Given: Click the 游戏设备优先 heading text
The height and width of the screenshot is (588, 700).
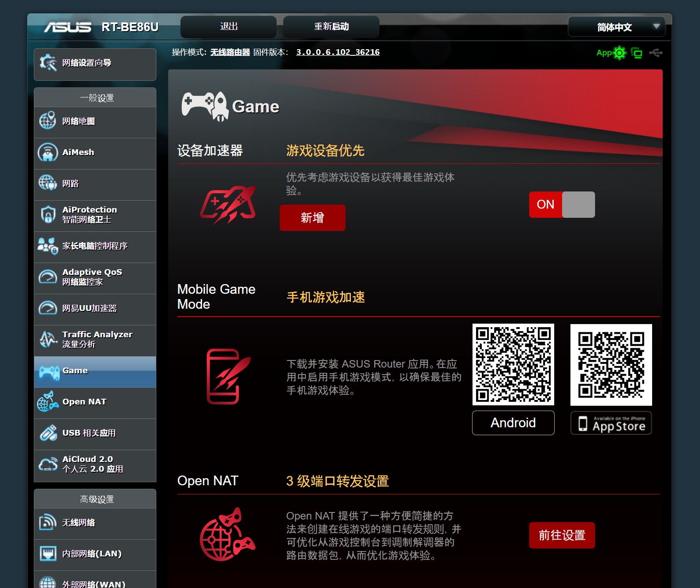Looking at the screenshot, I should point(325,151).
